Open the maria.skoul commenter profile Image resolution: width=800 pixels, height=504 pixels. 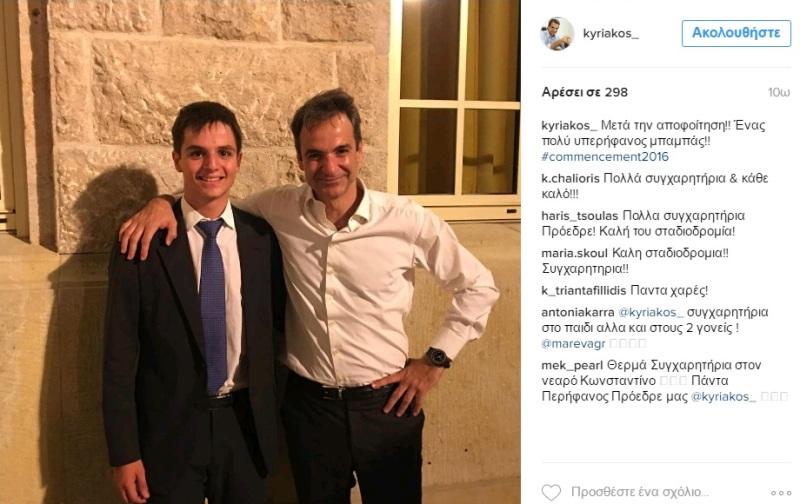click(574, 253)
